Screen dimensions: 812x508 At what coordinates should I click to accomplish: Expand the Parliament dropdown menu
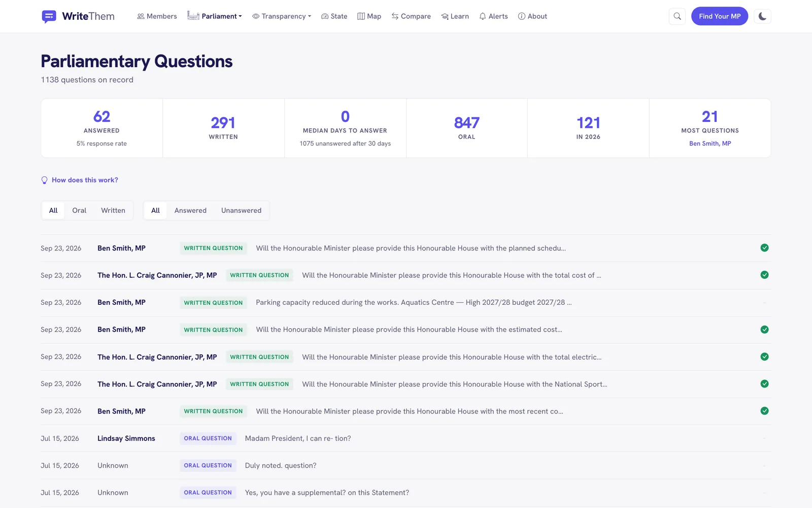tap(215, 16)
